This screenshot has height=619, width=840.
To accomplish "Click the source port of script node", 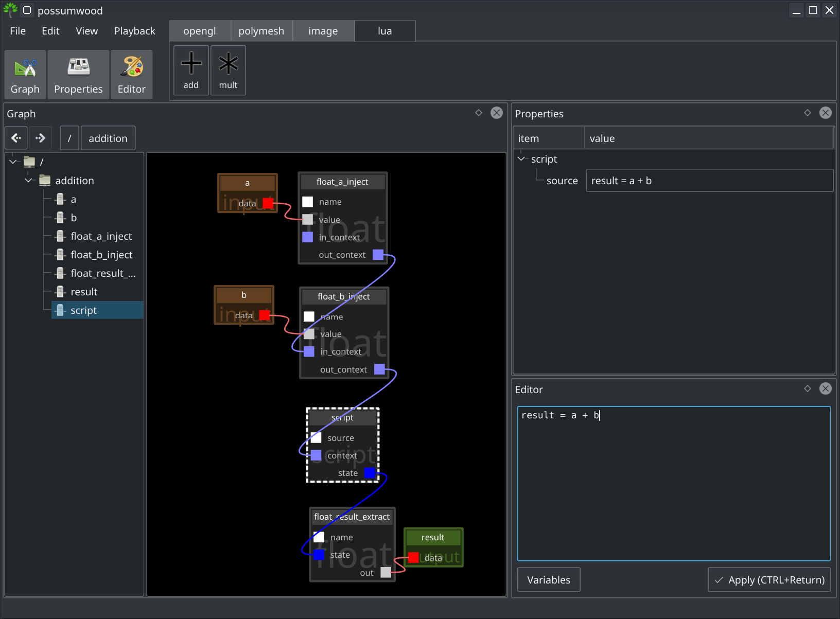I will point(316,438).
